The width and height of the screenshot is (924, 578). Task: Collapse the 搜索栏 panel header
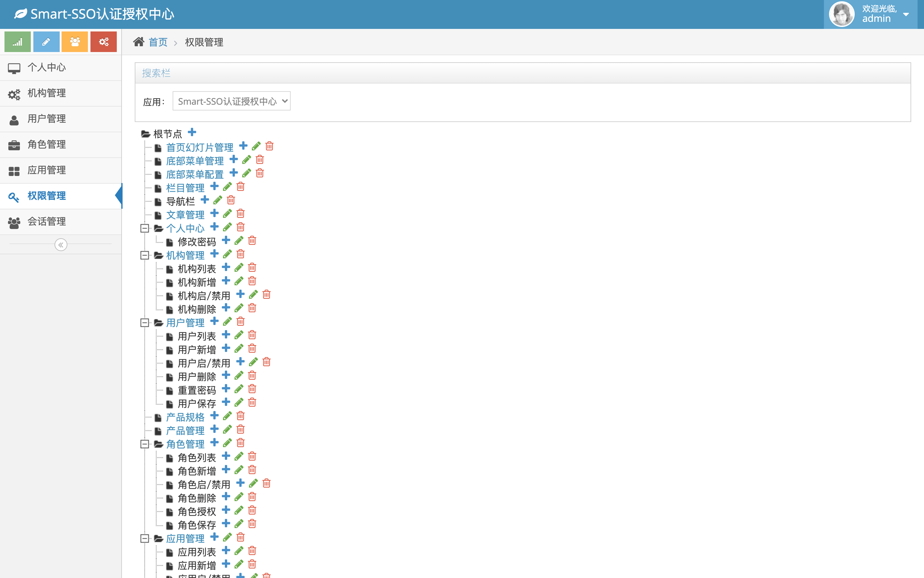(523, 73)
